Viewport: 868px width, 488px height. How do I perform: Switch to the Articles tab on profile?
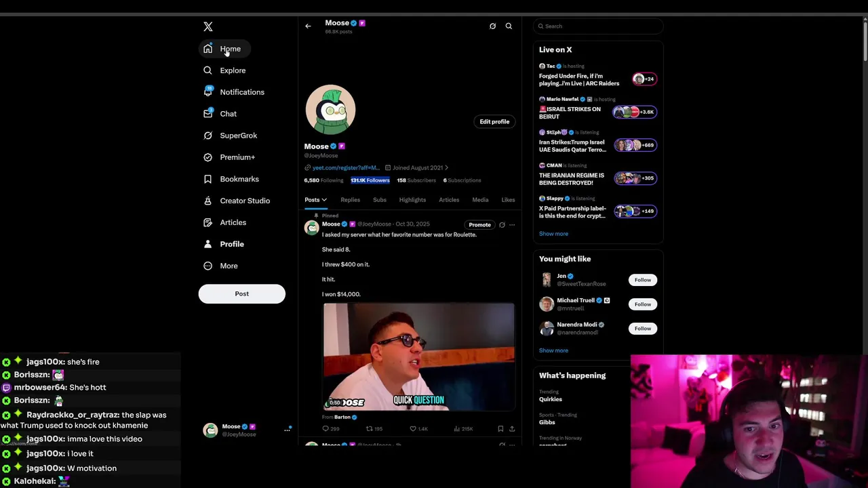[x=449, y=200]
